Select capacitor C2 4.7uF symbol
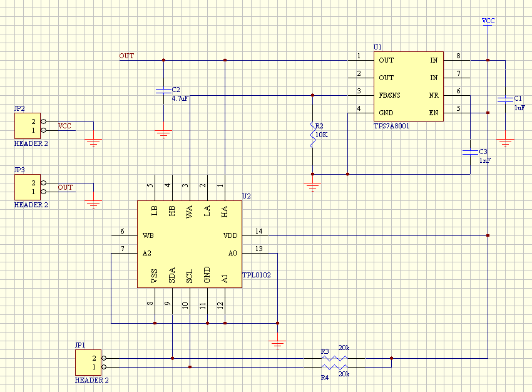Screen dimensions: 532x392 pyautogui.click(x=163, y=91)
